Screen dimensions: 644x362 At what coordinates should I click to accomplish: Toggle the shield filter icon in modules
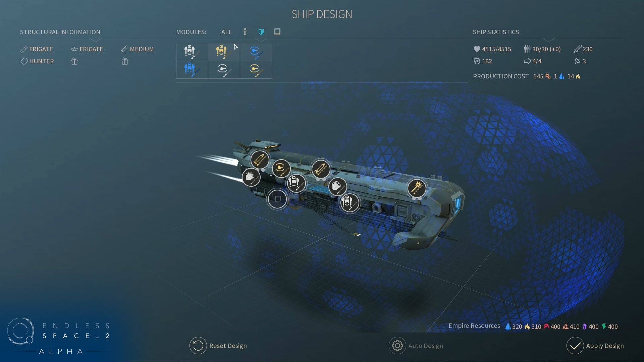pyautogui.click(x=261, y=32)
